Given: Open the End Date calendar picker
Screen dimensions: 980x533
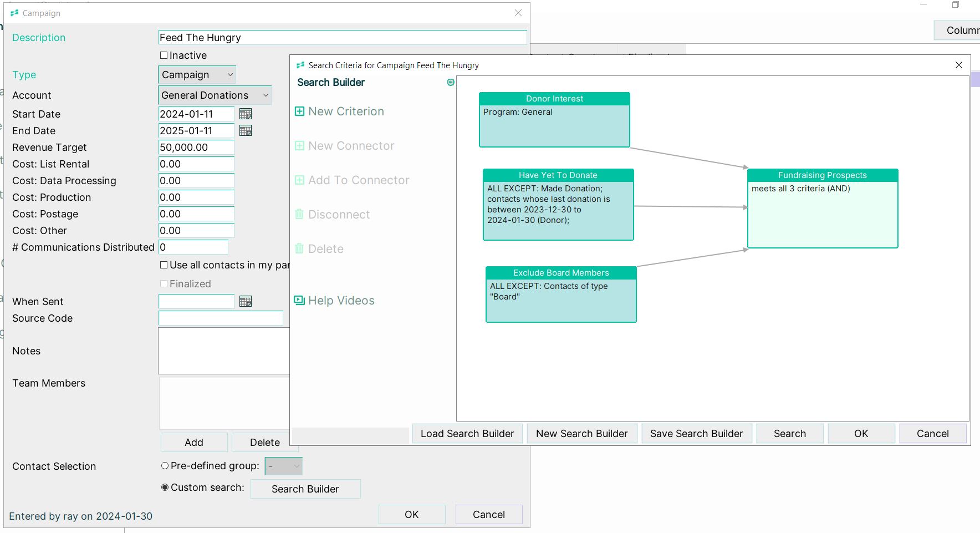Looking at the screenshot, I should click(x=246, y=130).
